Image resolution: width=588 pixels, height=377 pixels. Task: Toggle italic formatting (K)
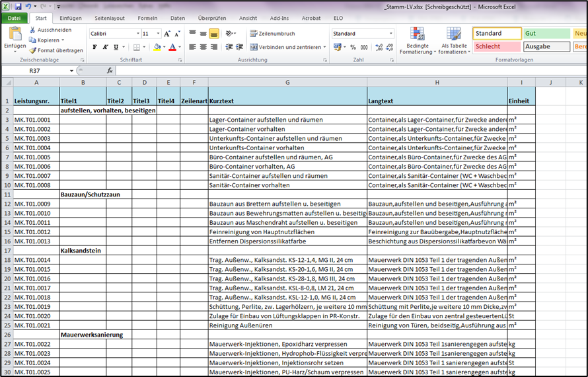[x=105, y=47]
